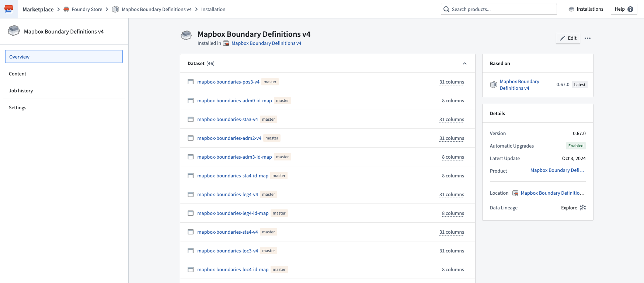This screenshot has width=644, height=283.
Task: Click table icon beside mapbox-boundaries-loc3-v4
Action: 191,251
